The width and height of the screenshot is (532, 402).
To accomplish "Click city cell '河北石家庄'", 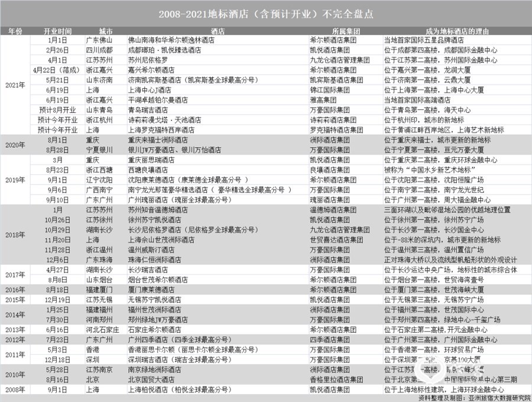I will click(x=102, y=330).
